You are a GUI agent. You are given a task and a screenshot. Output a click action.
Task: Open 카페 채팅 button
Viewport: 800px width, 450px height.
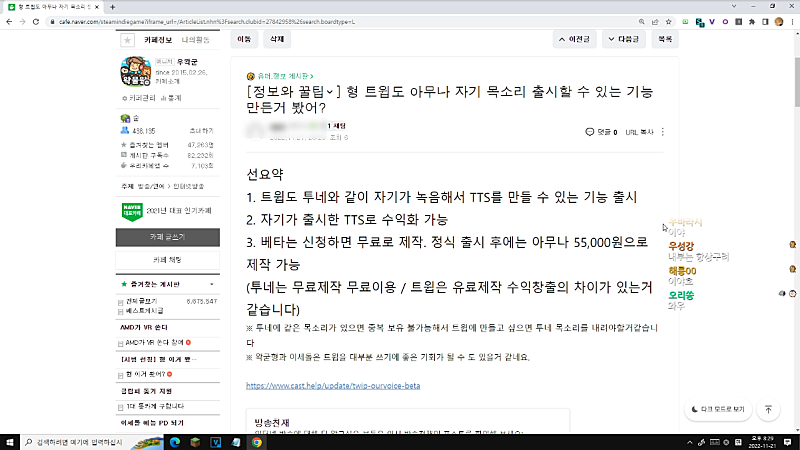[167, 260]
